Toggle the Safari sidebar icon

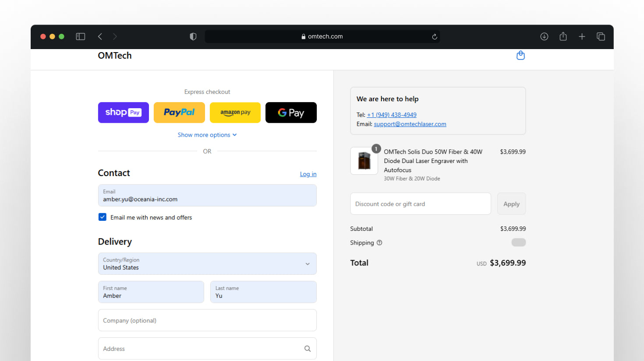pos(80,36)
